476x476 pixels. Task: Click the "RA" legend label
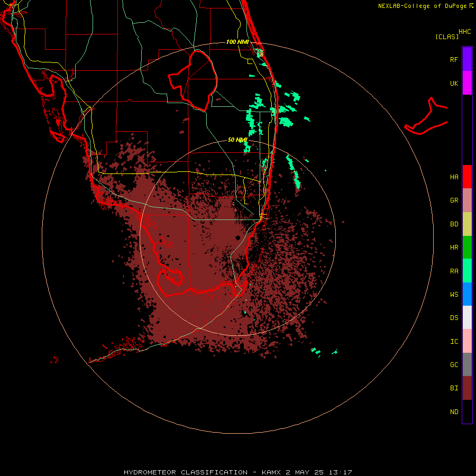coord(454,271)
